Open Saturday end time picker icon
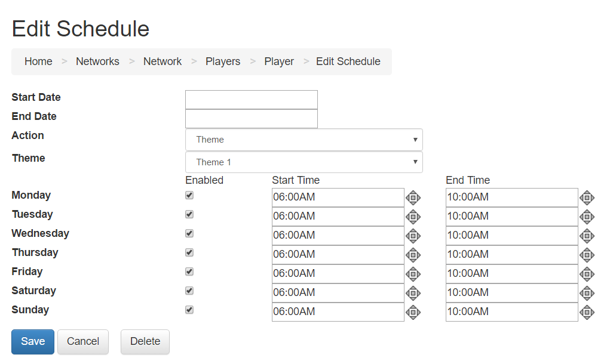 coord(587,293)
